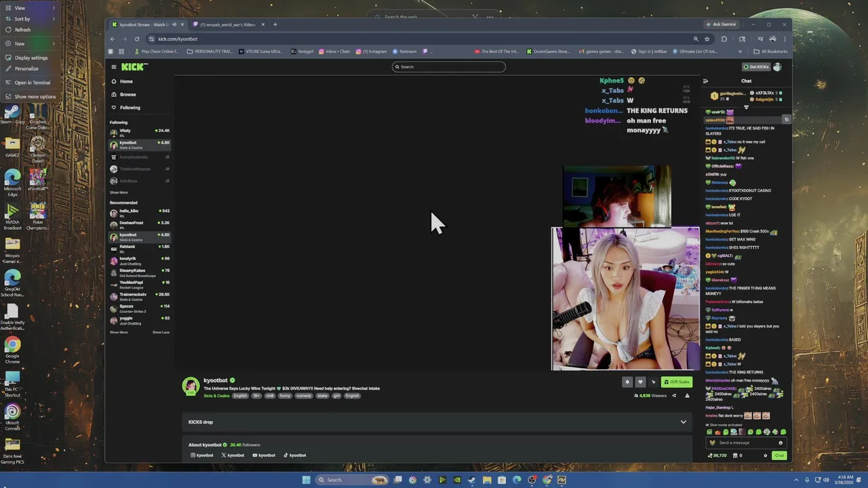Click the comedy stream tag
The width and height of the screenshot is (868, 488).
(304, 396)
